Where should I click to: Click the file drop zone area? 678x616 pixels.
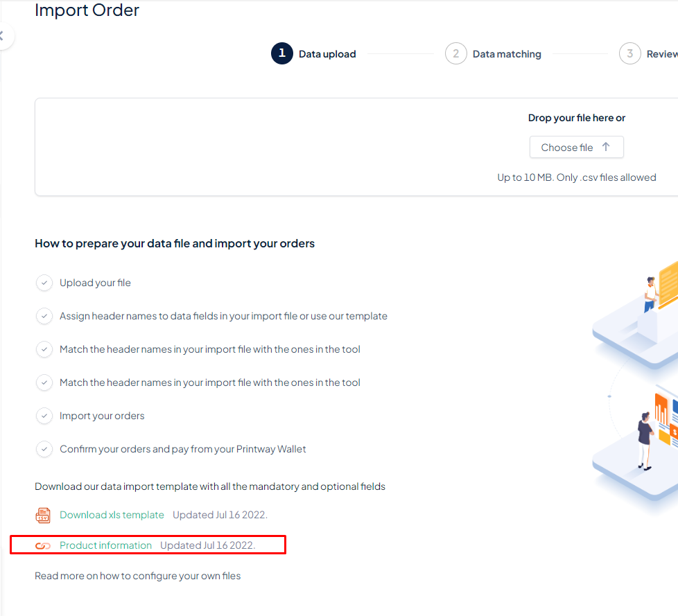point(347,147)
